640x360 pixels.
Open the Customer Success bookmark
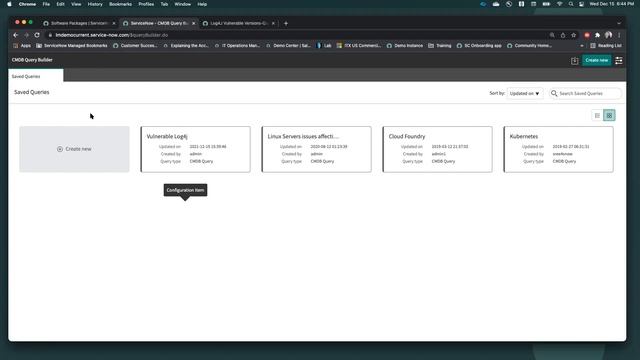135,46
